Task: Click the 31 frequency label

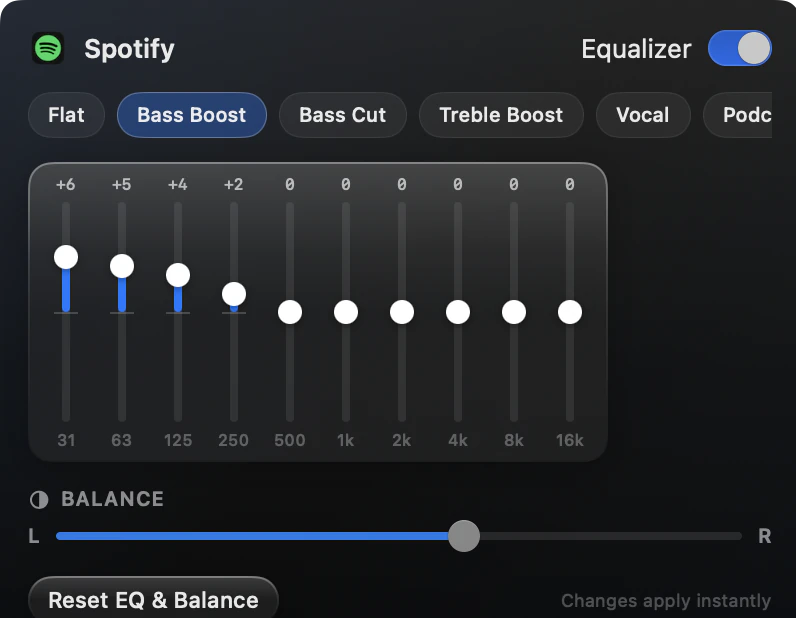Action: coord(66,440)
